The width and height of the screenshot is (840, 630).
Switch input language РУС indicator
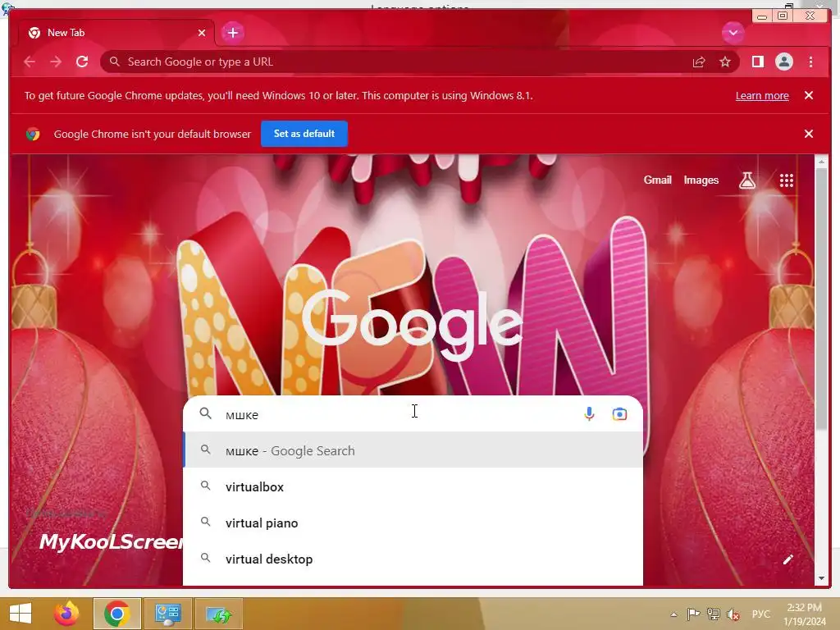760,614
